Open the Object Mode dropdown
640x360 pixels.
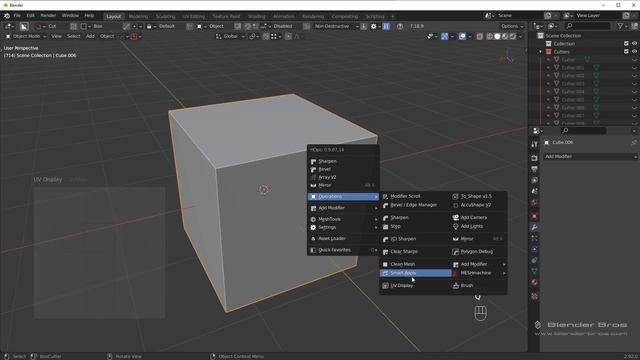point(25,36)
